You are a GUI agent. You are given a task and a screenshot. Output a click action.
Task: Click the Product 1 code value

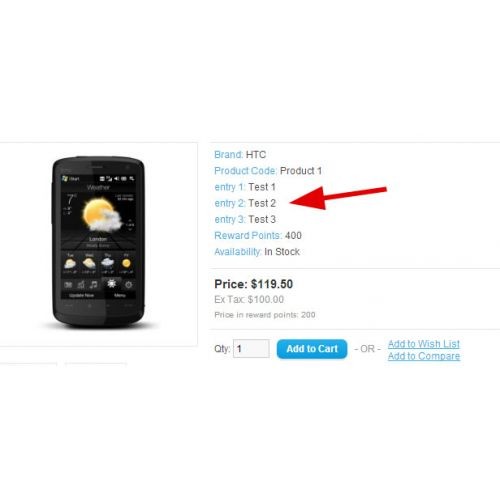pos(301,171)
